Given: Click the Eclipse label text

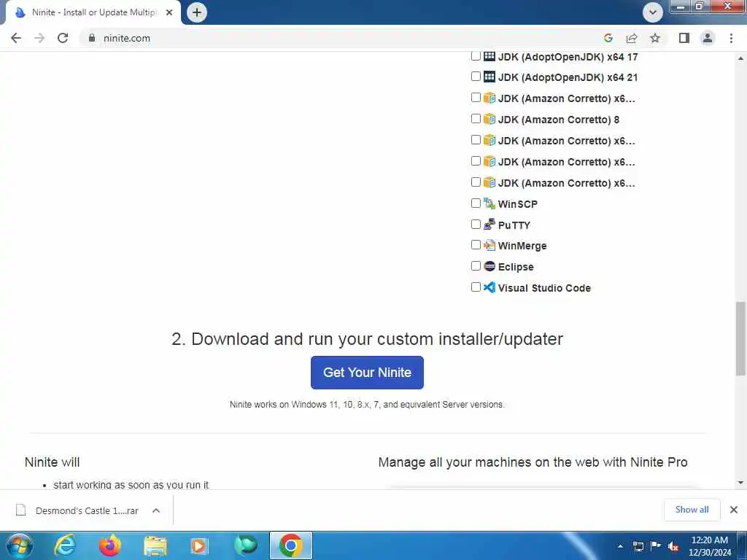Looking at the screenshot, I should [x=516, y=267].
